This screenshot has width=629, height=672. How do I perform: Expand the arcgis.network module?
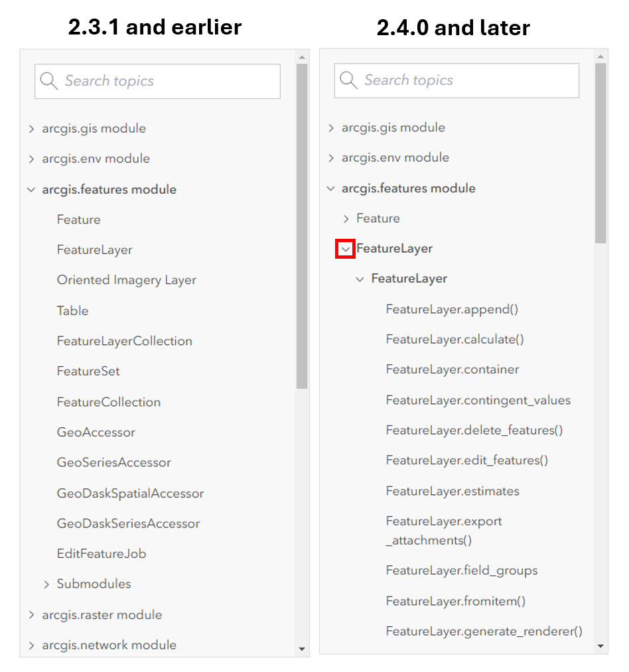point(31,645)
